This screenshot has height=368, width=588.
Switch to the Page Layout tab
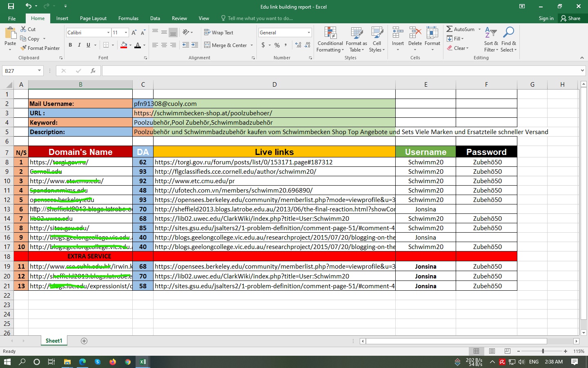[93, 18]
